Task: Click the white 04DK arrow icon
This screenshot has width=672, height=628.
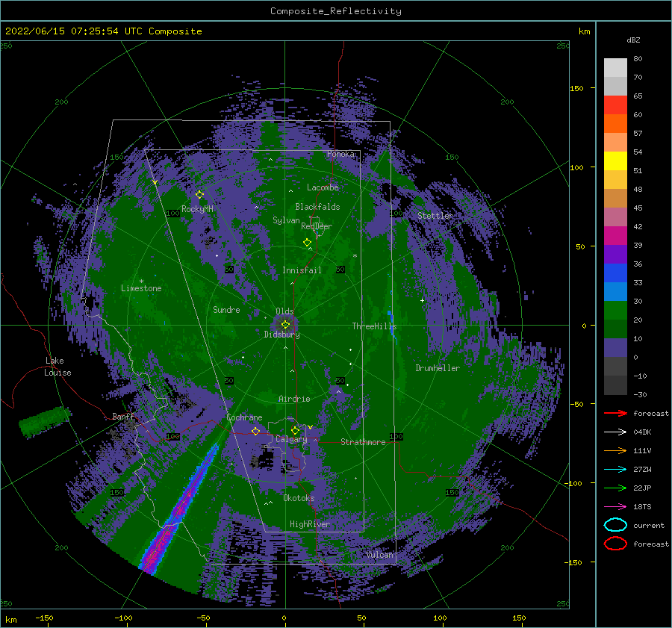Action: 615,432
